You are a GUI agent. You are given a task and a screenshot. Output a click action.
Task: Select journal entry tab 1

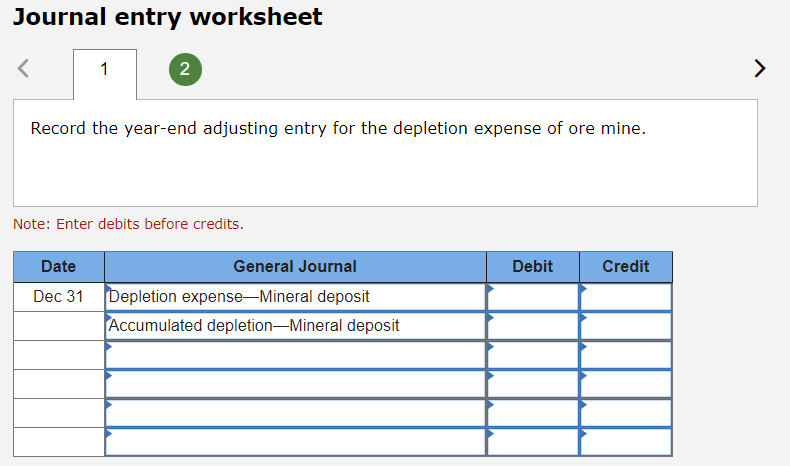[x=105, y=74]
